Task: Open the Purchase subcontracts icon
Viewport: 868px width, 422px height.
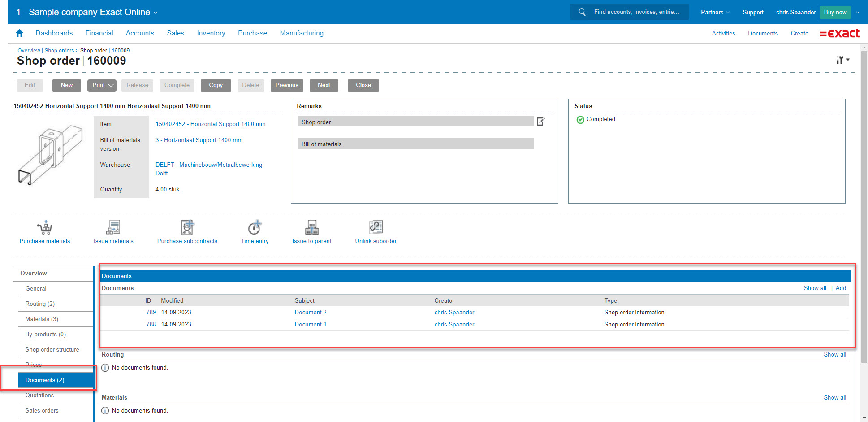Action: click(x=187, y=227)
